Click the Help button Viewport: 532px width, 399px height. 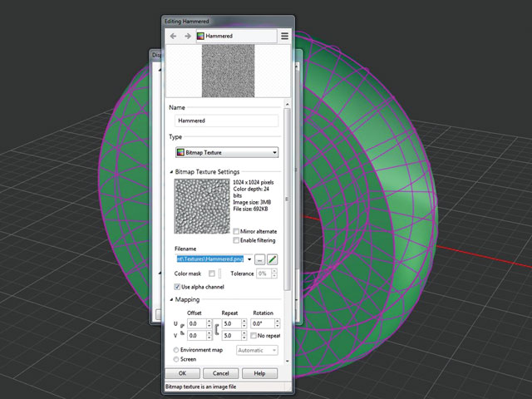coord(259,373)
